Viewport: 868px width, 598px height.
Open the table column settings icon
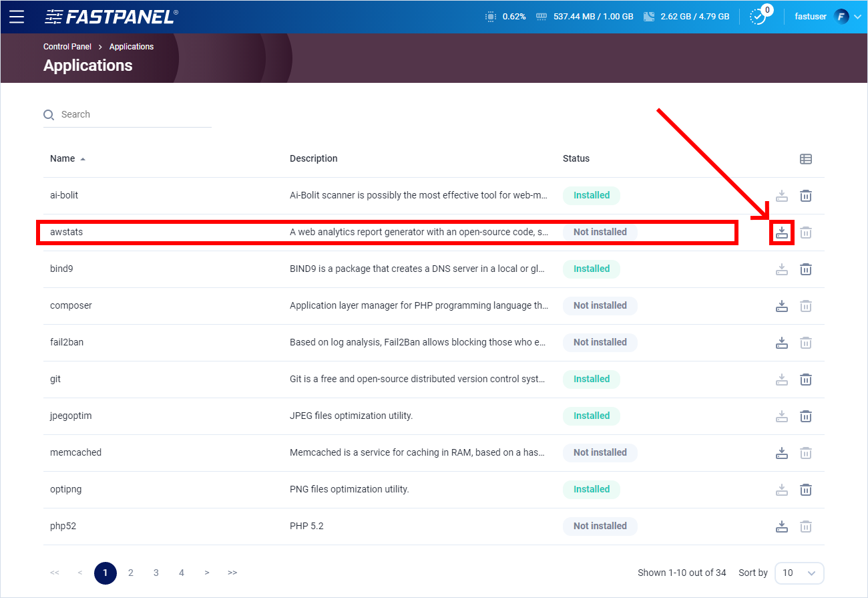click(x=806, y=159)
